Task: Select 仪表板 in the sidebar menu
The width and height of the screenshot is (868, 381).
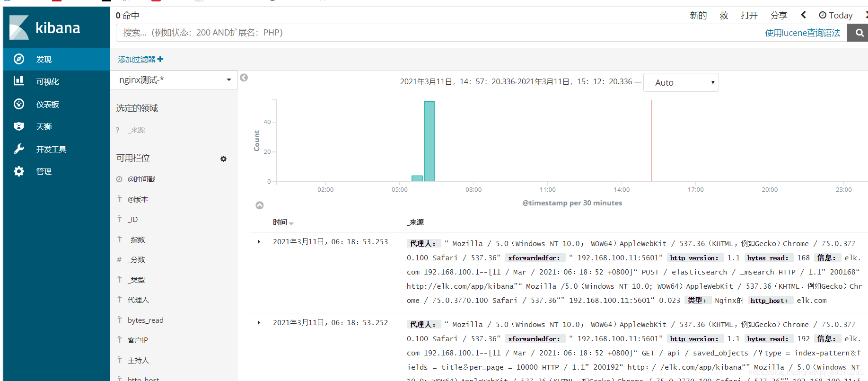Action: click(x=48, y=104)
